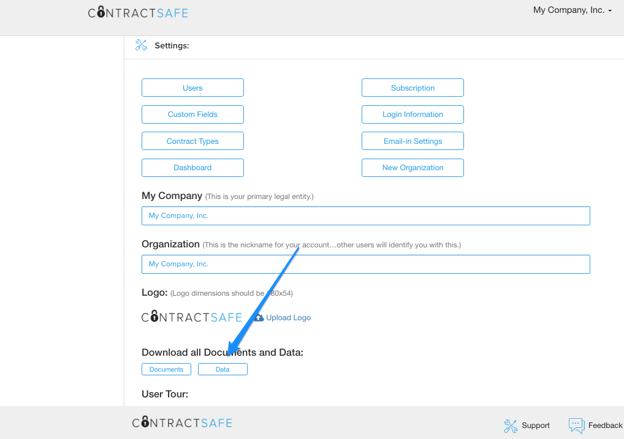624x439 pixels.
Task: Expand the My Company, Inc. account dropdown
Action: coord(572,10)
